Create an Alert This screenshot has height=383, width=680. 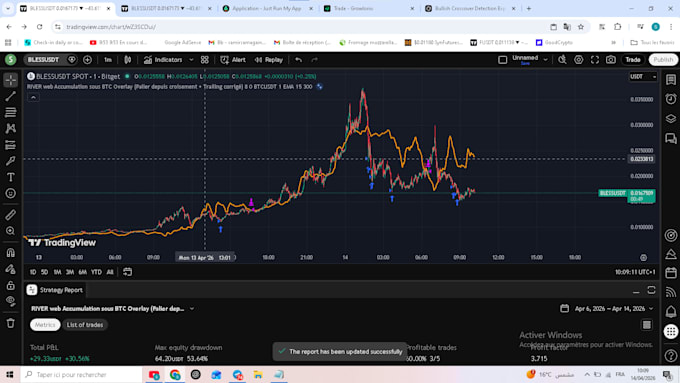point(233,60)
